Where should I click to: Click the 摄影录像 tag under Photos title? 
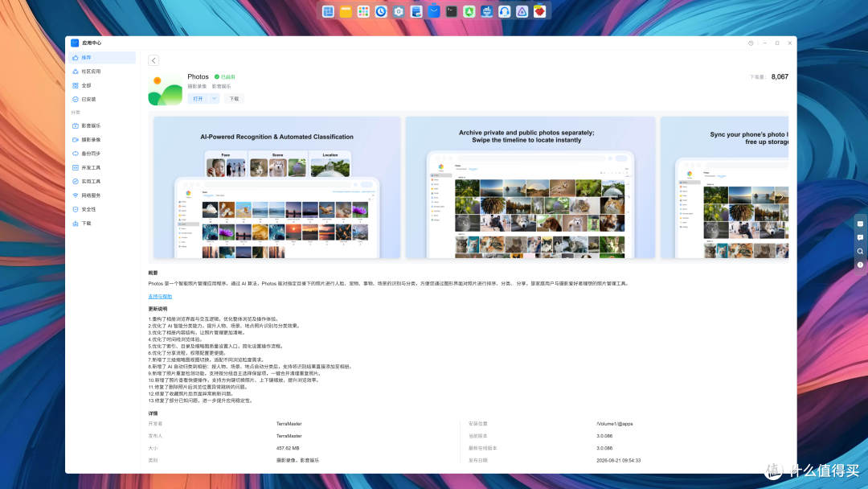[x=197, y=86]
